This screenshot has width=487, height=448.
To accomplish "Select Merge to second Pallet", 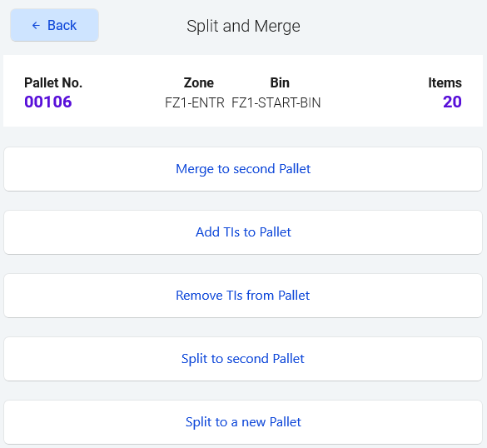I will [243, 169].
